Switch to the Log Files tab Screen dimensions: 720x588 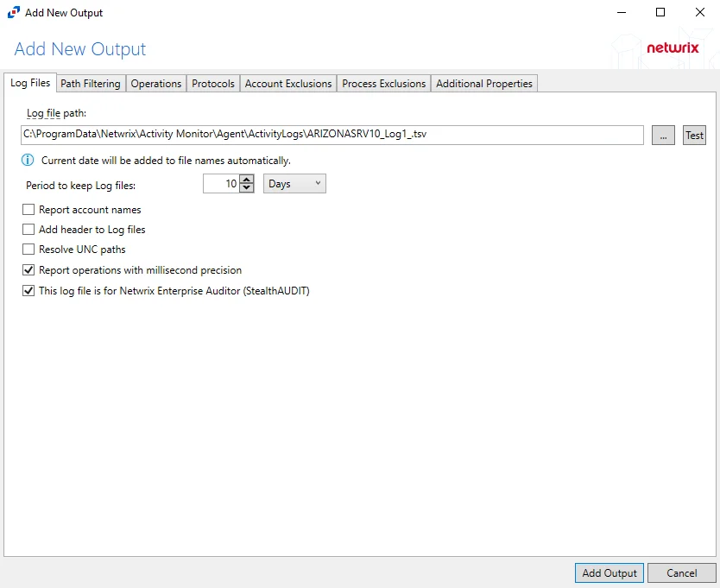click(x=30, y=83)
